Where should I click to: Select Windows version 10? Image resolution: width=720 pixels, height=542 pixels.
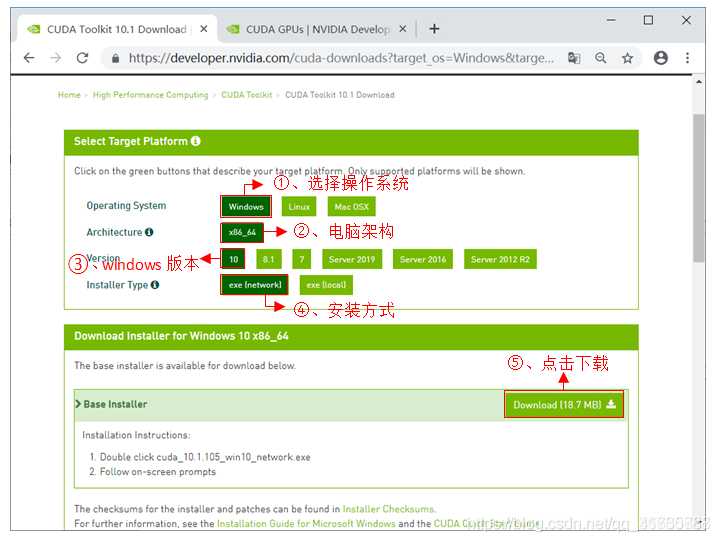click(233, 259)
